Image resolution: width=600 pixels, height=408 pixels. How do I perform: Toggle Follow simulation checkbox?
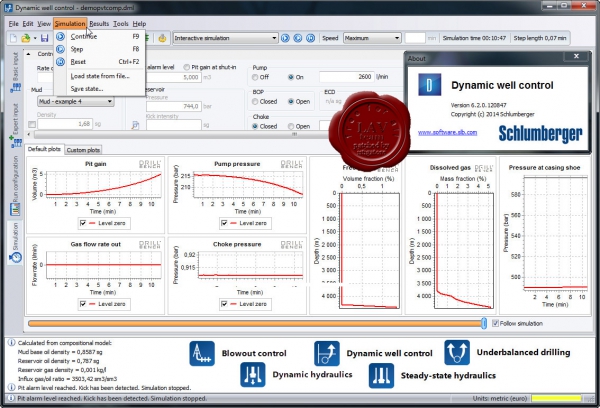[x=495, y=323]
